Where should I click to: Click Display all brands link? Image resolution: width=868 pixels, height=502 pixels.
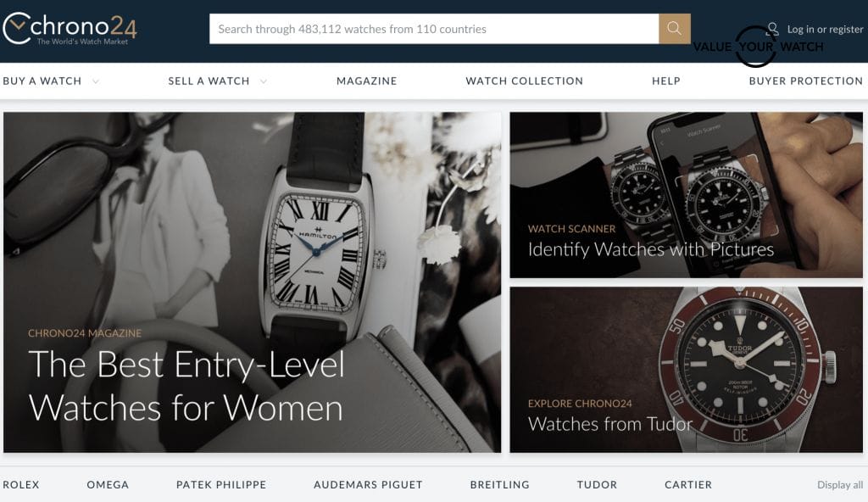[x=840, y=485]
